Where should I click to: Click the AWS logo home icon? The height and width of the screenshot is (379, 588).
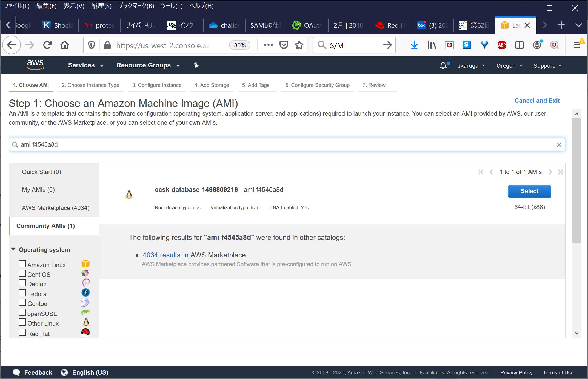coord(35,65)
